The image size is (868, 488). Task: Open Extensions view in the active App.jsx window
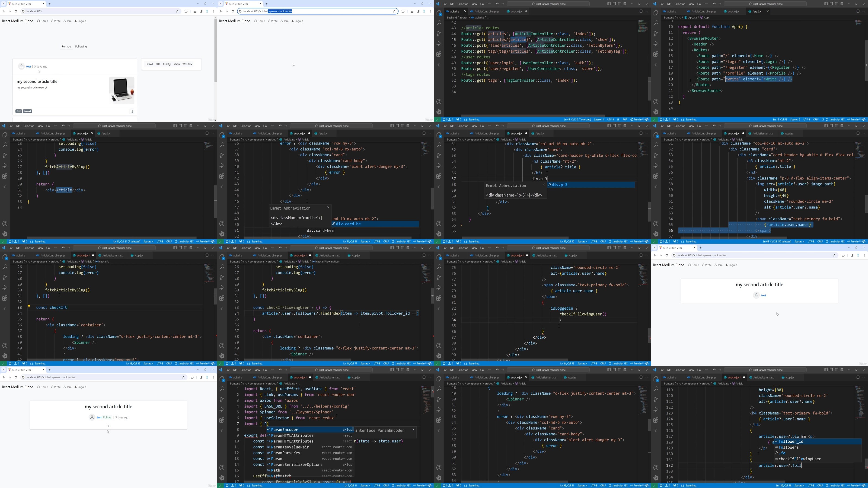[656, 54]
